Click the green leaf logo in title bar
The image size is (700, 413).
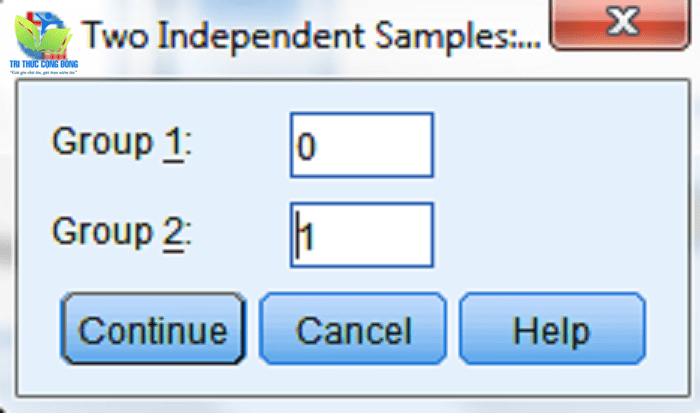click(x=42, y=37)
